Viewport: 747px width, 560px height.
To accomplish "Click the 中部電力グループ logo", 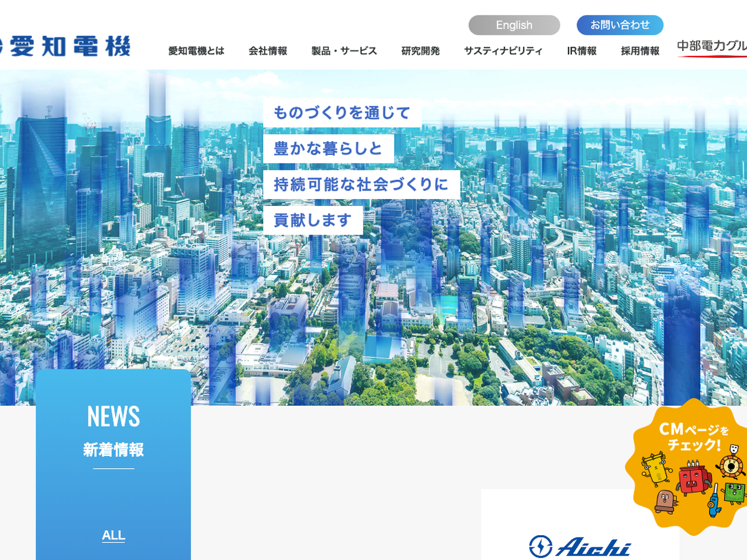I will click(713, 47).
